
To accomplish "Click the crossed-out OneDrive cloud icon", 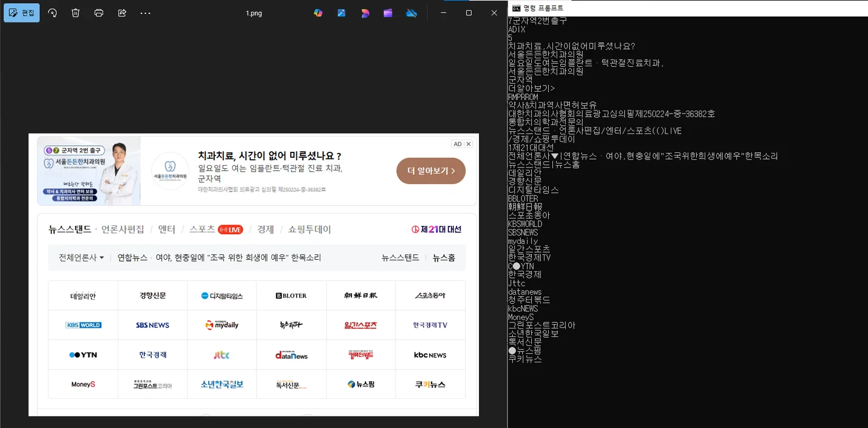I will [412, 13].
